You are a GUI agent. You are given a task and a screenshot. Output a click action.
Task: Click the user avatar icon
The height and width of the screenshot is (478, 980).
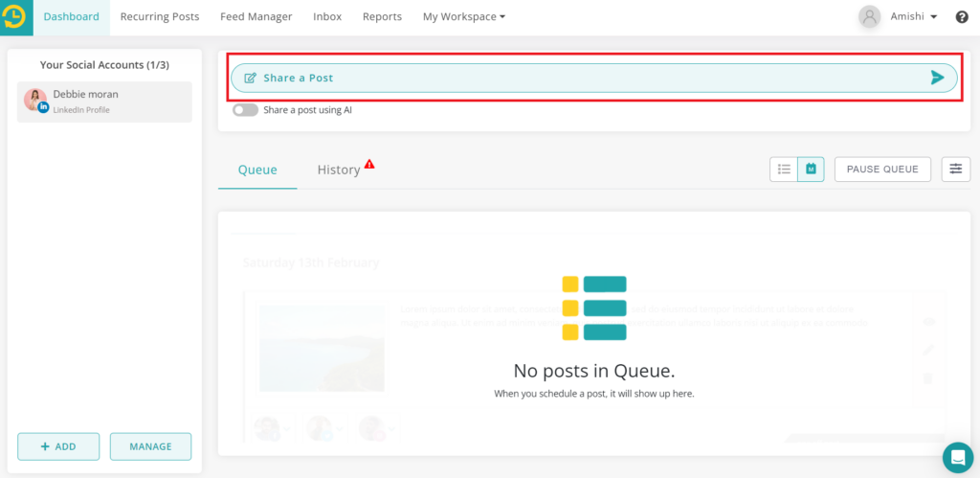click(x=869, y=17)
